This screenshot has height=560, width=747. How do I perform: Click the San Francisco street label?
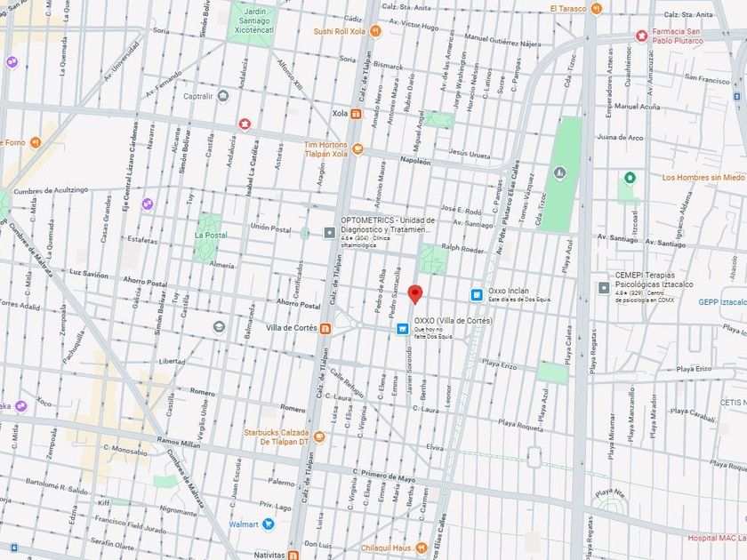(707, 78)
